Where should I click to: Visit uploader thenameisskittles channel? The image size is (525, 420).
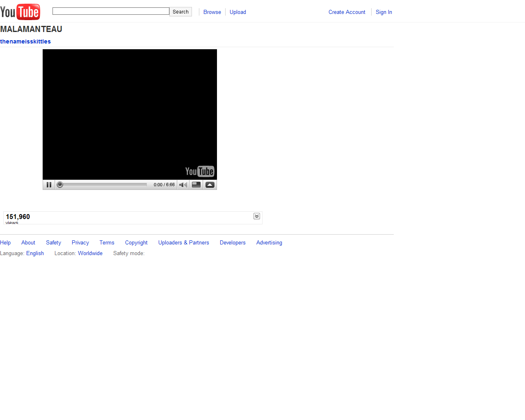25,41
